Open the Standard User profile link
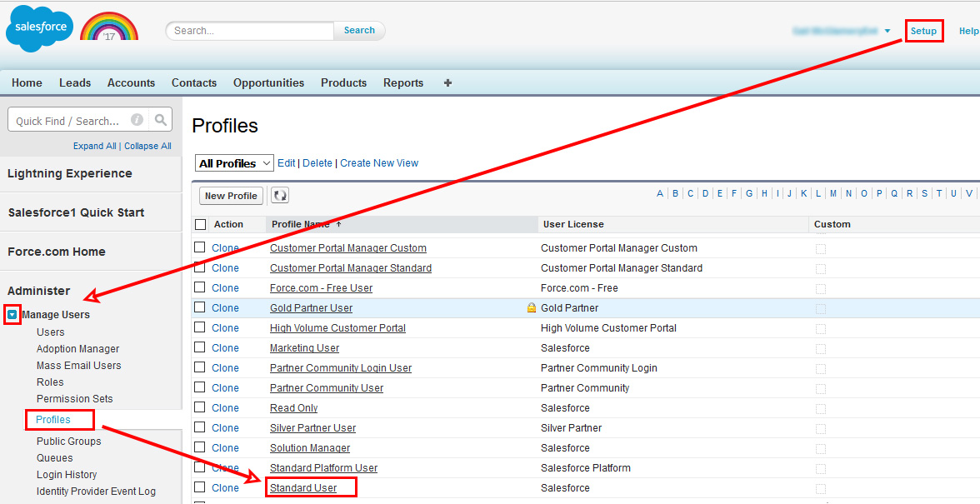980x504 pixels. tap(303, 488)
